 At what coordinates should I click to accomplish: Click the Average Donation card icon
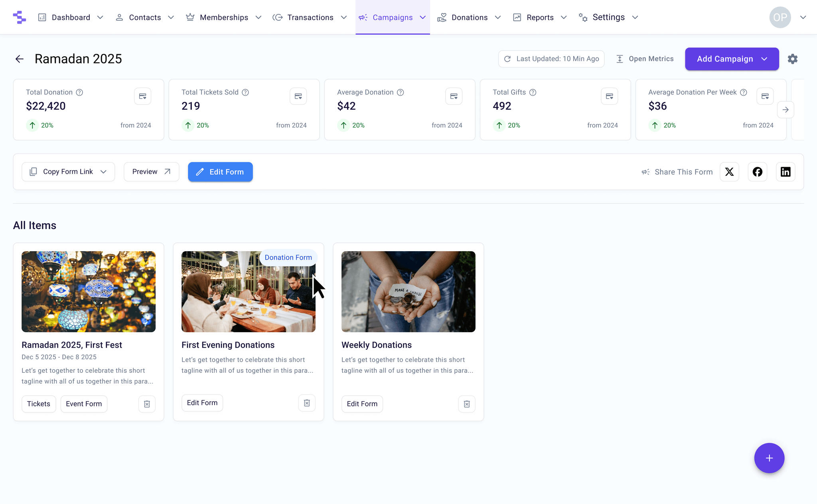(454, 96)
